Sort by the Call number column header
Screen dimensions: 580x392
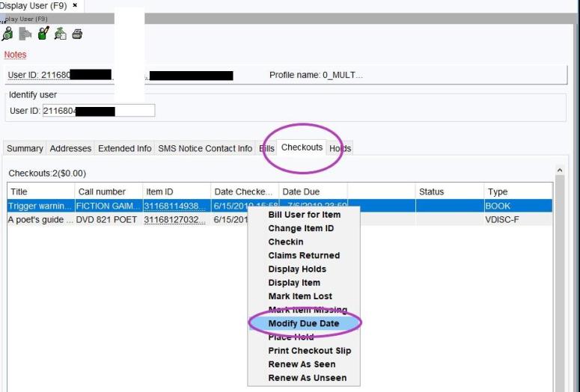tap(109, 192)
